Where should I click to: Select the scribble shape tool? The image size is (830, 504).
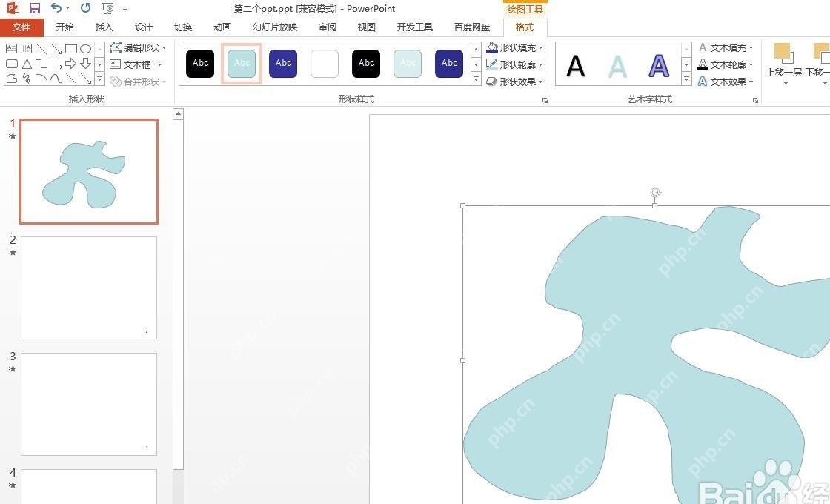pos(27,79)
